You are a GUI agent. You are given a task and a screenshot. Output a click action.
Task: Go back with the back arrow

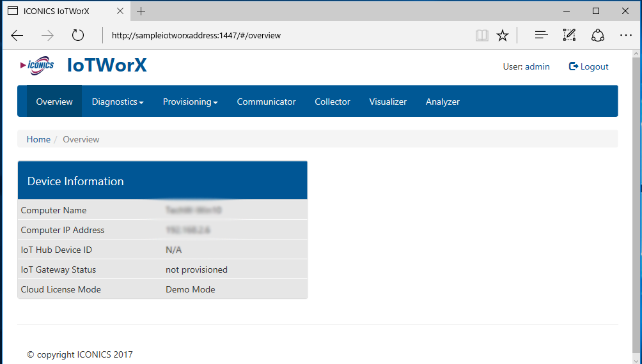(x=17, y=35)
